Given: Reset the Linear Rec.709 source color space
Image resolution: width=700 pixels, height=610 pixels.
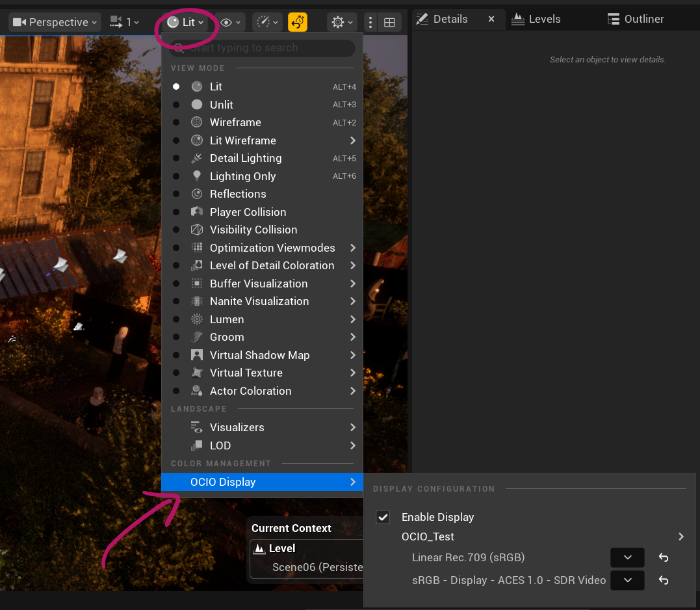Looking at the screenshot, I should pos(664,557).
